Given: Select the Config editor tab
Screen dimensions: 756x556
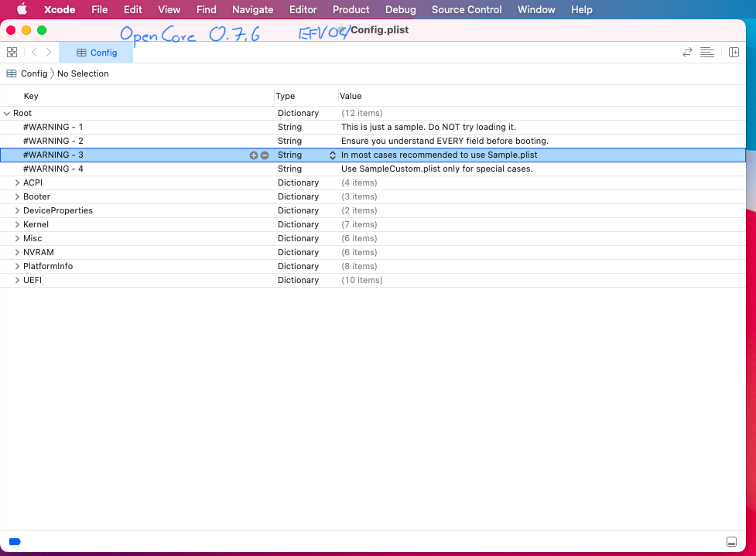Looking at the screenshot, I should 96,53.
